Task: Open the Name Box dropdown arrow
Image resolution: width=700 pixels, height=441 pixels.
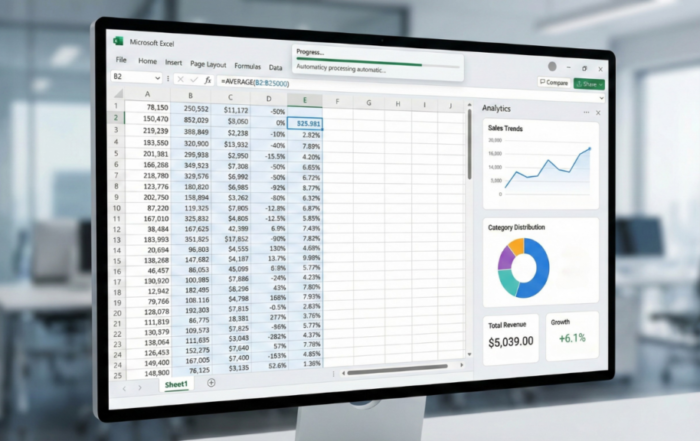Action: click(x=158, y=78)
